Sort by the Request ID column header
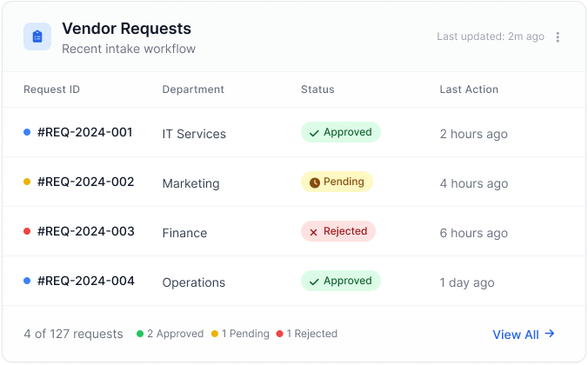Screen dimensions: 588x365 [x=51, y=90]
